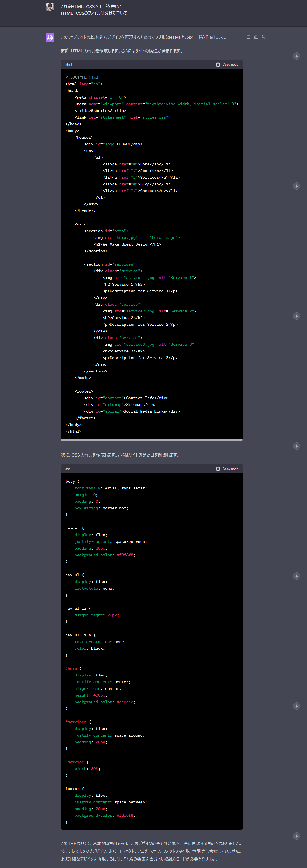
Task: Click down-arrow beside '次に、CSSファイルを作成します' line
Action: pyautogui.click(x=296, y=446)
